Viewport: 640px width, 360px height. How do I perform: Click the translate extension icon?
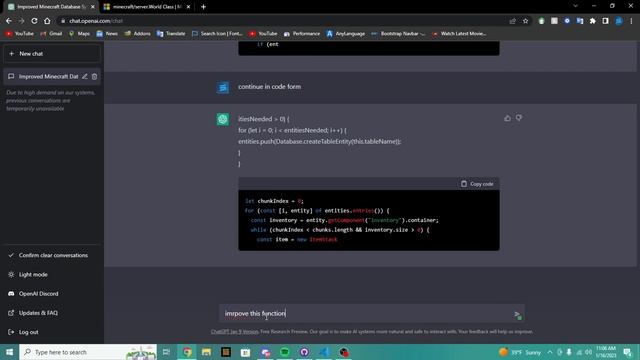580,21
